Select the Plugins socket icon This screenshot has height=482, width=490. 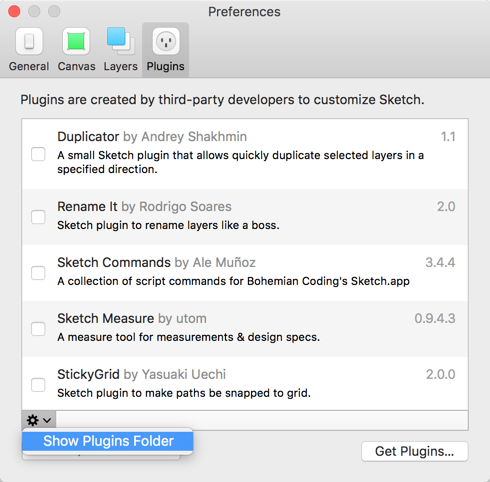coord(166,41)
